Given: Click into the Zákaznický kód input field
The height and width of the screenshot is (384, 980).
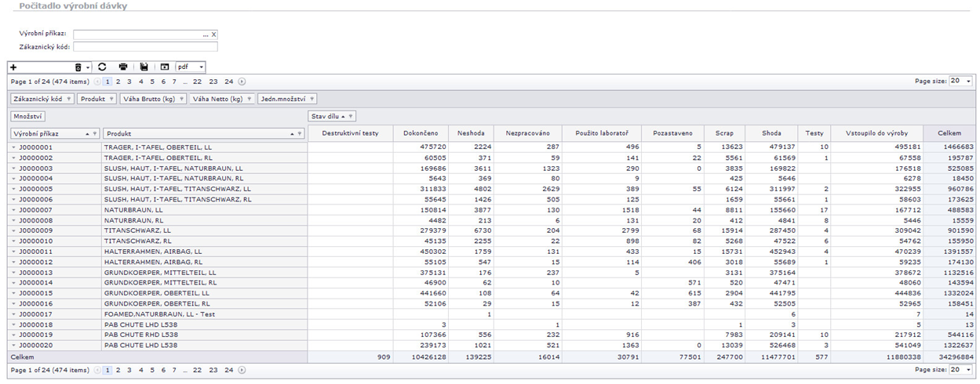Looking at the screenshot, I should (x=145, y=47).
